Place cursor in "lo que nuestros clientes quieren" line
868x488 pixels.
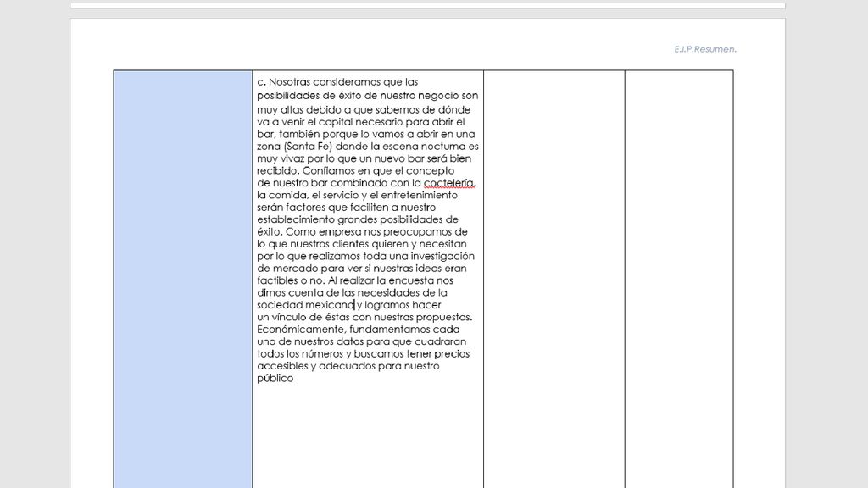[361, 243]
